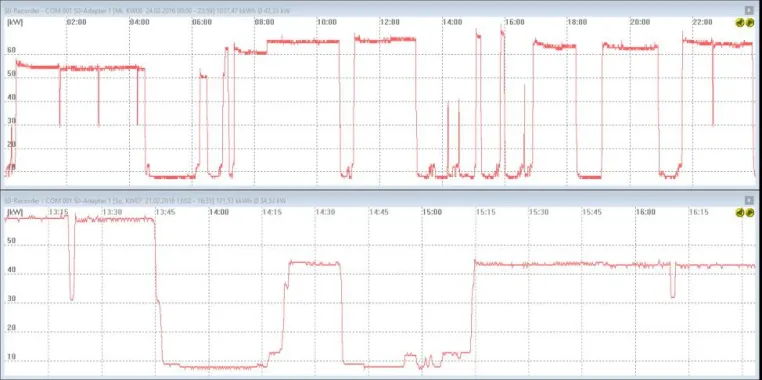Go to next period in top chart
The image size is (762, 380).
[x=750, y=22]
